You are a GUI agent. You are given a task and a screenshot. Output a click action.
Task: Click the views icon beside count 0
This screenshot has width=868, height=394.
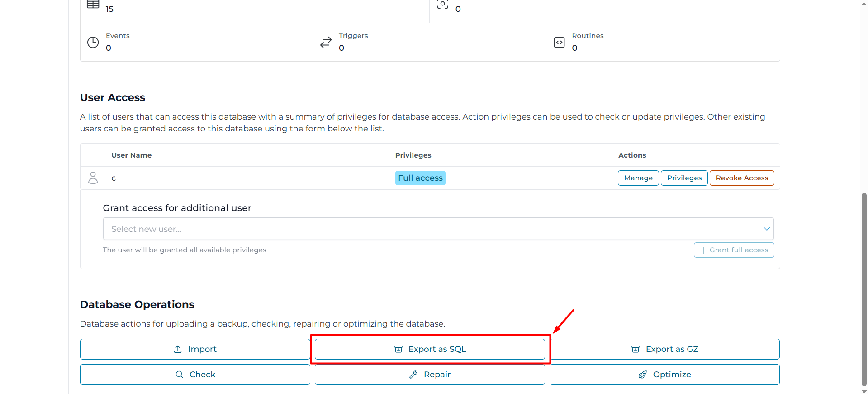tap(442, 5)
